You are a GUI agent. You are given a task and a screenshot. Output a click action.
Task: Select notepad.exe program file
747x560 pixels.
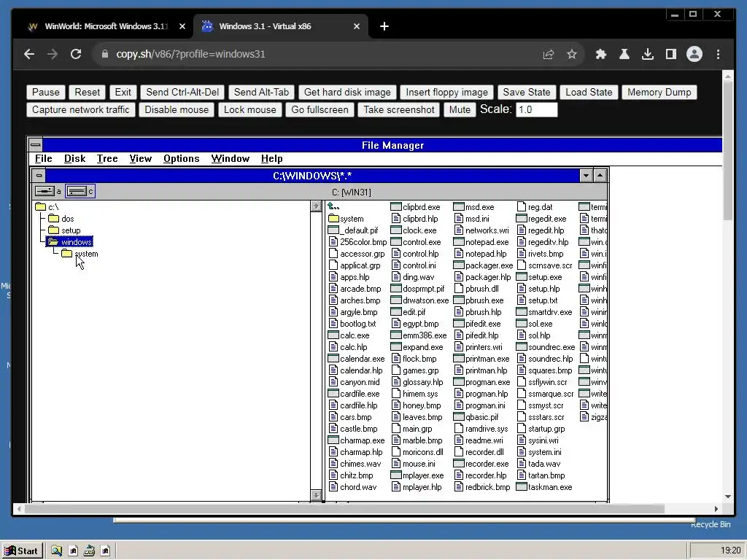coord(481,242)
